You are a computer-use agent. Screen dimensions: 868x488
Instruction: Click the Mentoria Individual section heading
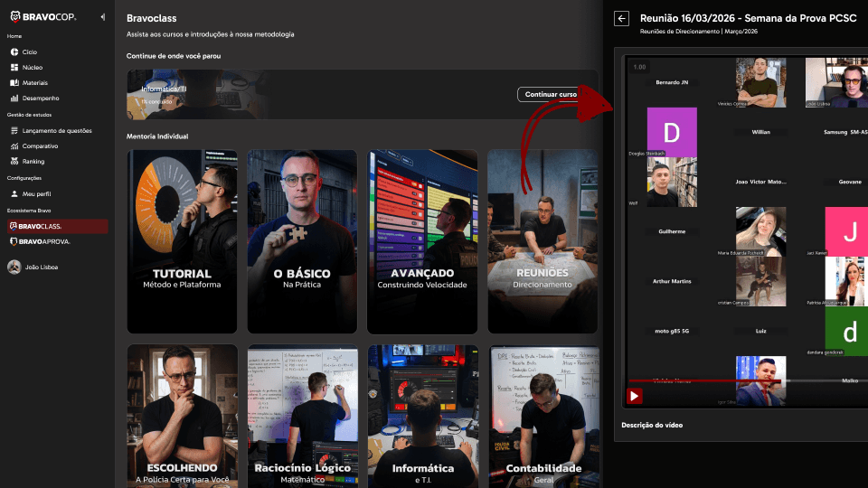click(x=157, y=136)
